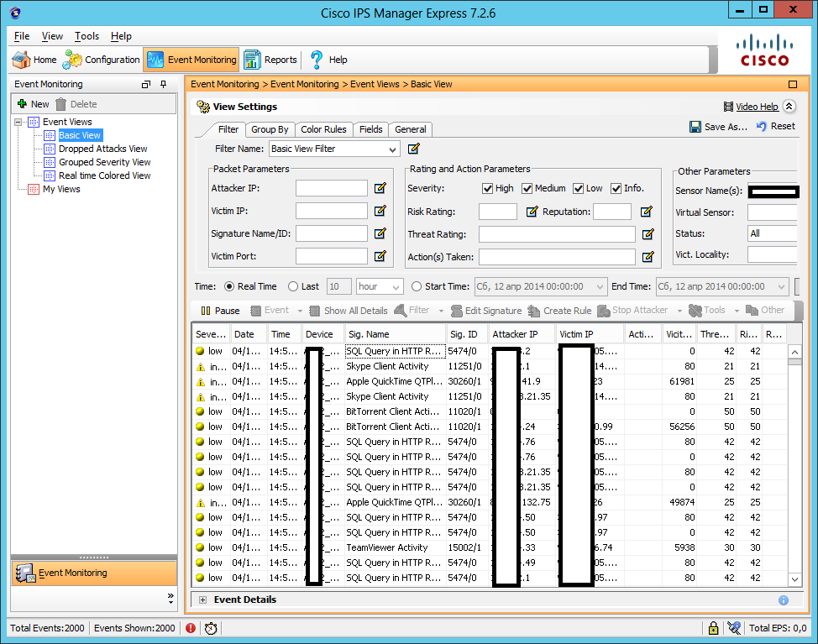This screenshot has width=818, height=644.
Task: Switch to the Color Rules tab
Action: (x=323, y=129)
